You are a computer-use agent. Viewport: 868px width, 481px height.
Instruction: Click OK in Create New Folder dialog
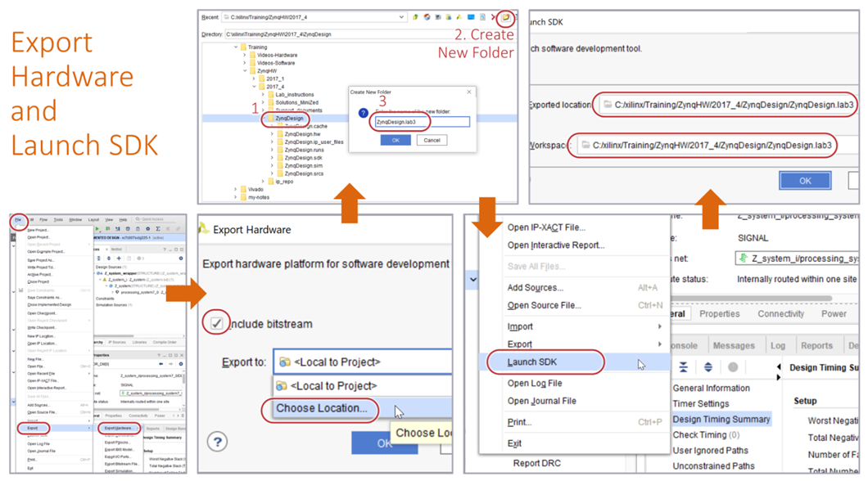[x=396, y=141]
